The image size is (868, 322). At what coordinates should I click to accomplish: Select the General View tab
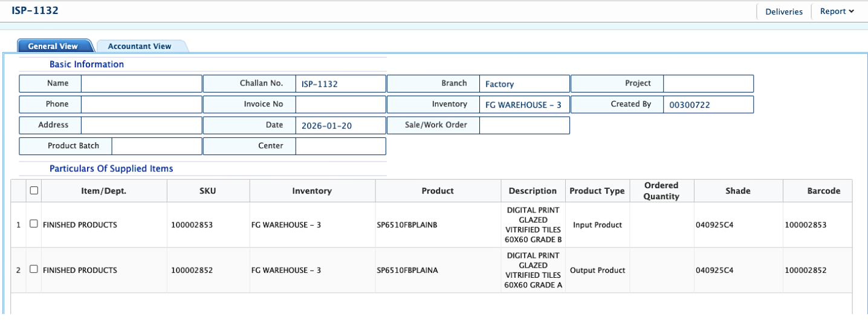(x=53, y=46)
